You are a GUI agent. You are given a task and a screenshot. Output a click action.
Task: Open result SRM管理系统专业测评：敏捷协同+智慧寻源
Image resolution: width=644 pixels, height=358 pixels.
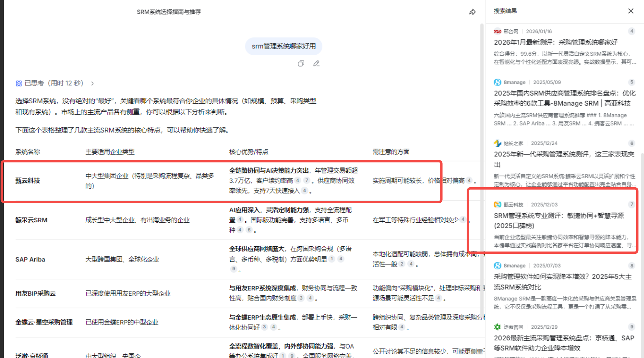[x=559, y=220]
